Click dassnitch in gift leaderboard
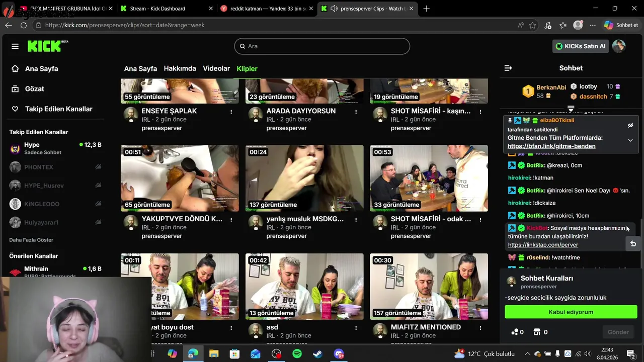644x362 pixels. tap(593, 97)
